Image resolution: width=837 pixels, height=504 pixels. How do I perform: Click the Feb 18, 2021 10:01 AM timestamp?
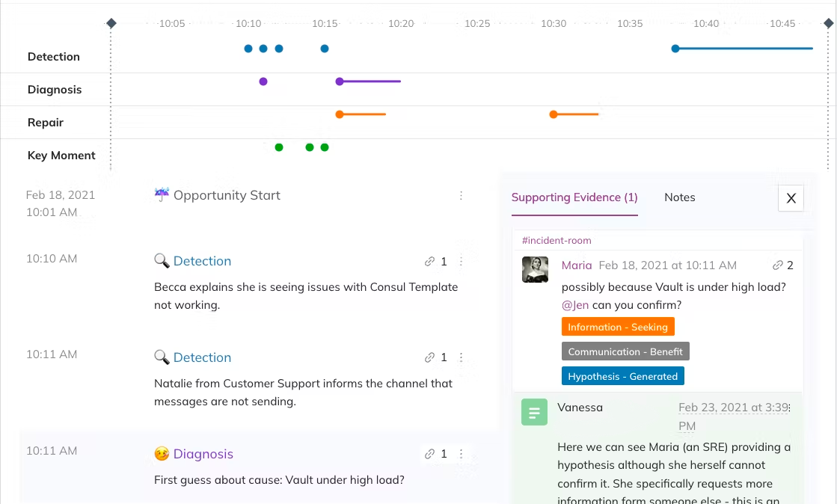coord(61,203)
